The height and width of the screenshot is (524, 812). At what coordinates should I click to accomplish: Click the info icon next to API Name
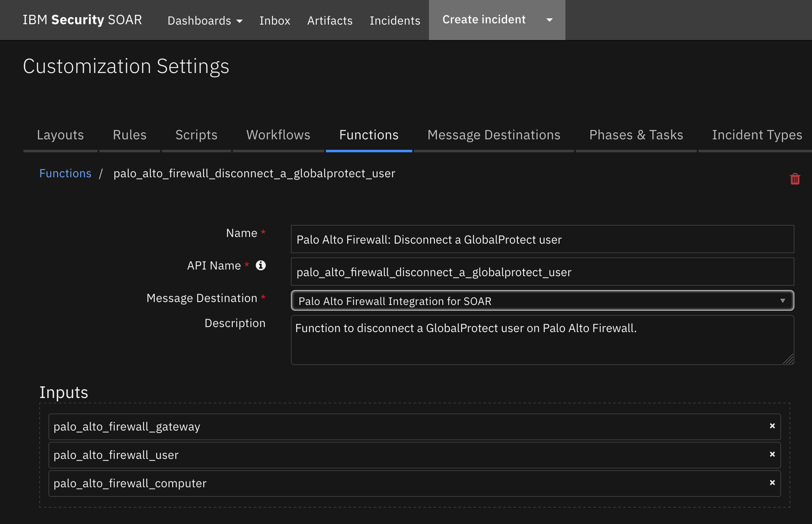coord(261,265)
